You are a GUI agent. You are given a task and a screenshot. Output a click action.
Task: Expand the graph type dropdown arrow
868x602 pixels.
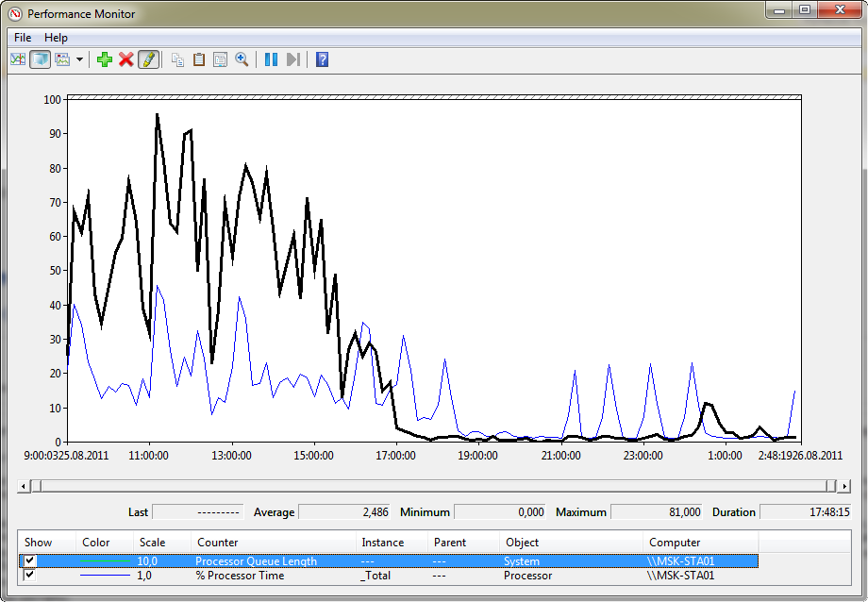(79, 59)
